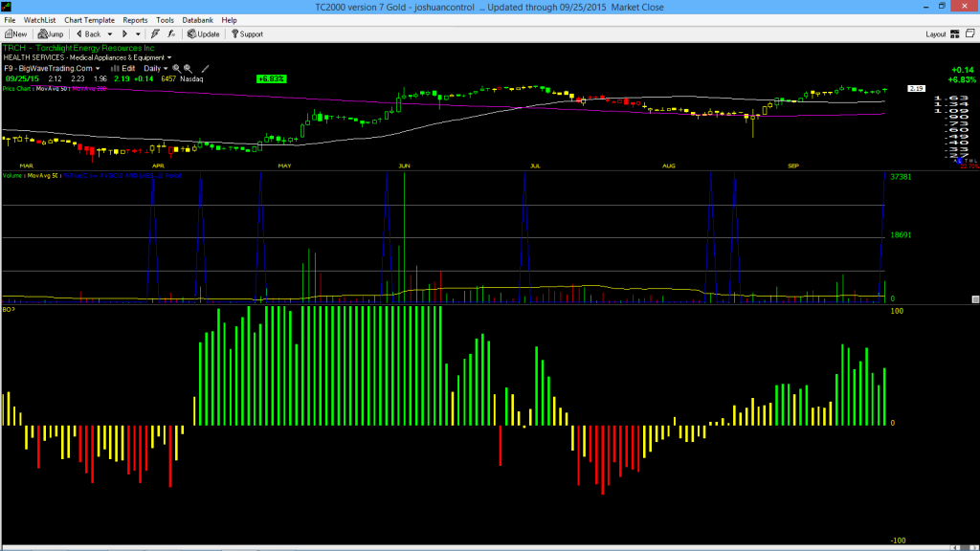Image resolution: width=980 pixels, height=551 pixels.
Task: Open the Jump tool
Action: (51, 34)
